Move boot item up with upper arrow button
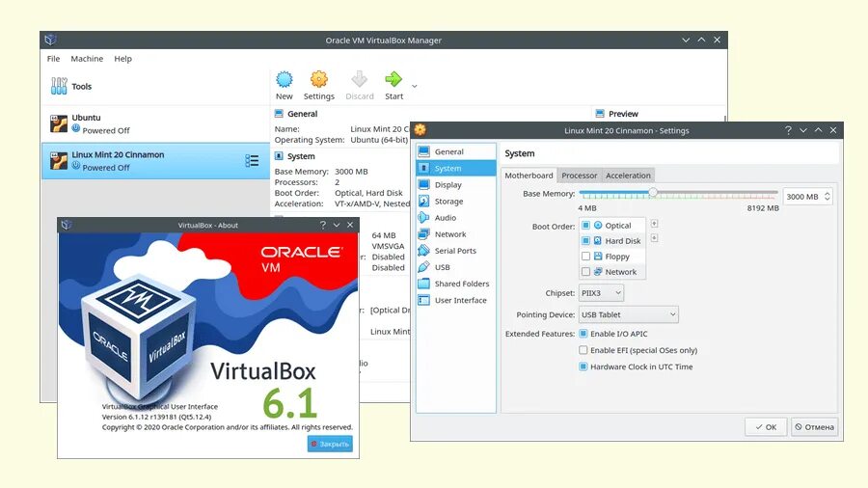The width and height of the screenshot is (868, 488). click(654, 224)
